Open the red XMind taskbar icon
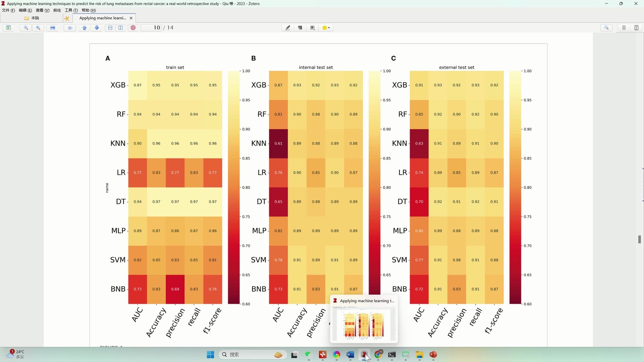Image resolution: width=644 pixels, height=362 pixels. (x=323, y=355)
